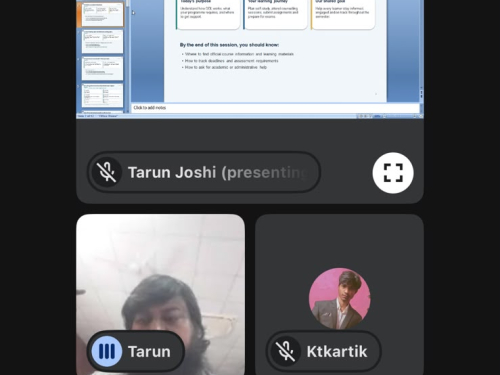Open Ktkartik's profile avatar
Screen dimensions: 500x375
339,299
